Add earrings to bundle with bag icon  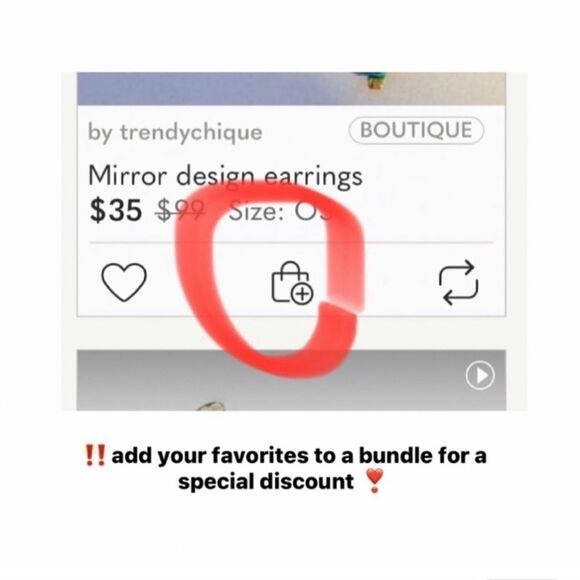pos(292,283)
